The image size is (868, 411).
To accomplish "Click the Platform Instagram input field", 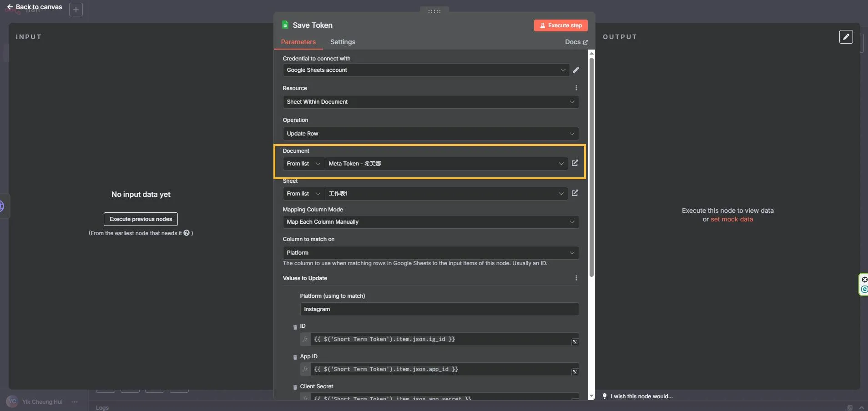I will coord(439,309).
